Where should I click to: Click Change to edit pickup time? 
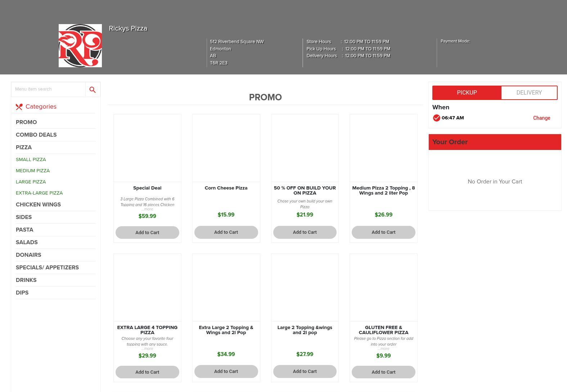541,118
